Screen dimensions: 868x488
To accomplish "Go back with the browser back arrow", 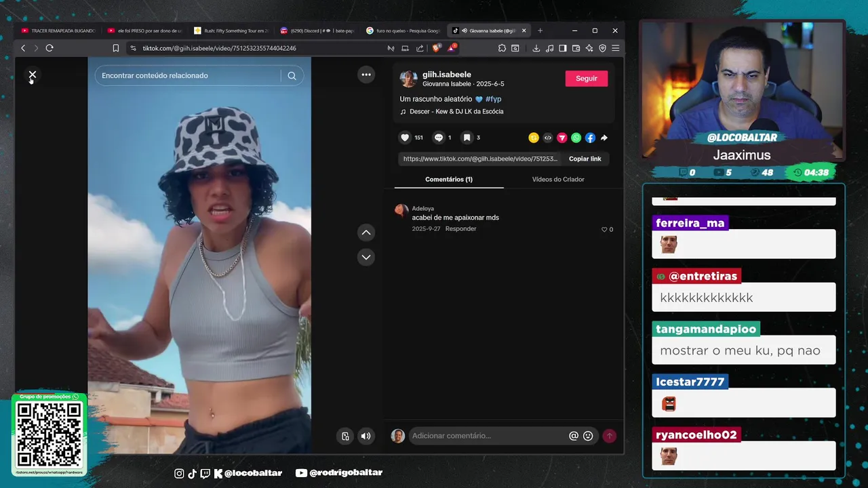I will 23,48.
